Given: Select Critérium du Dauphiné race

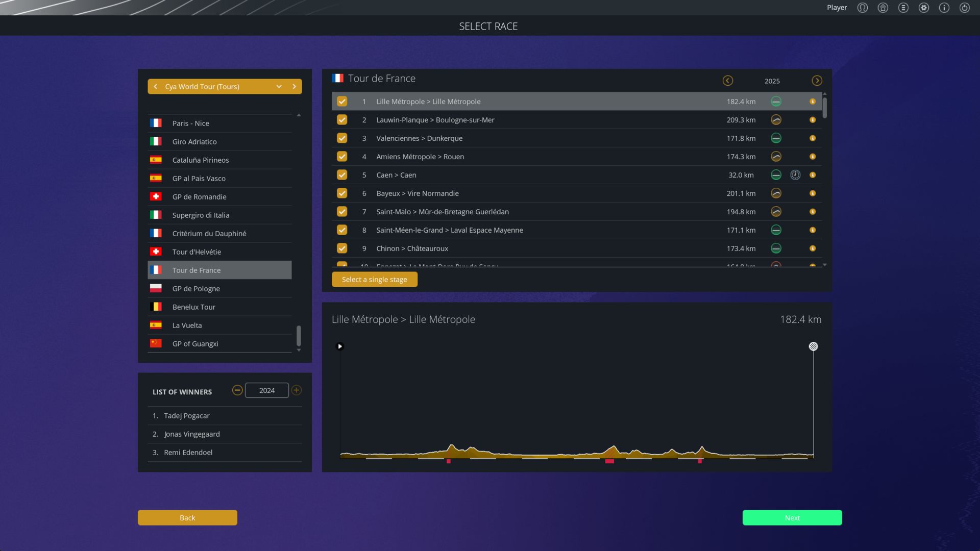Looking at the screenshot, I should [220, 234].
